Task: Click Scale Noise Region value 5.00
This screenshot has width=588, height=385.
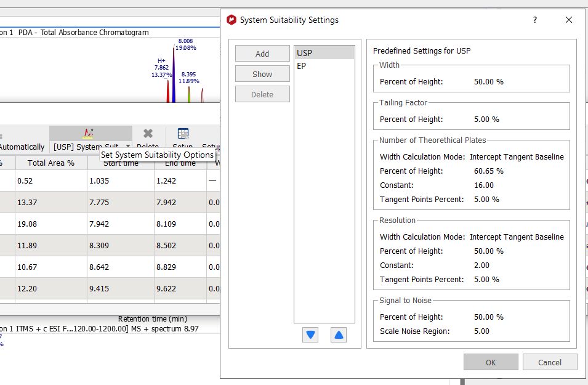Action: pos(481,331)
